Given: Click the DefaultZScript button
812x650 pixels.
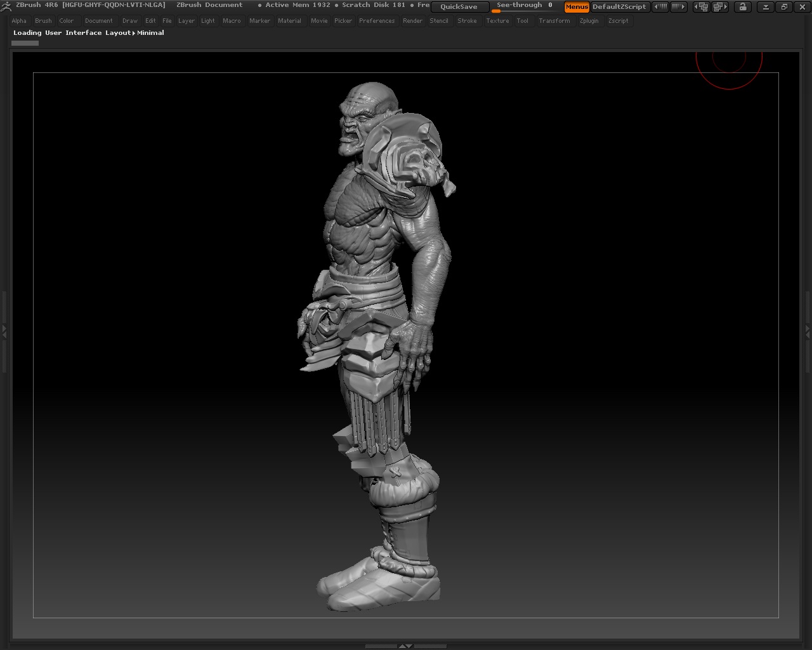Looking at the screenshot, I should coord(619,7).
